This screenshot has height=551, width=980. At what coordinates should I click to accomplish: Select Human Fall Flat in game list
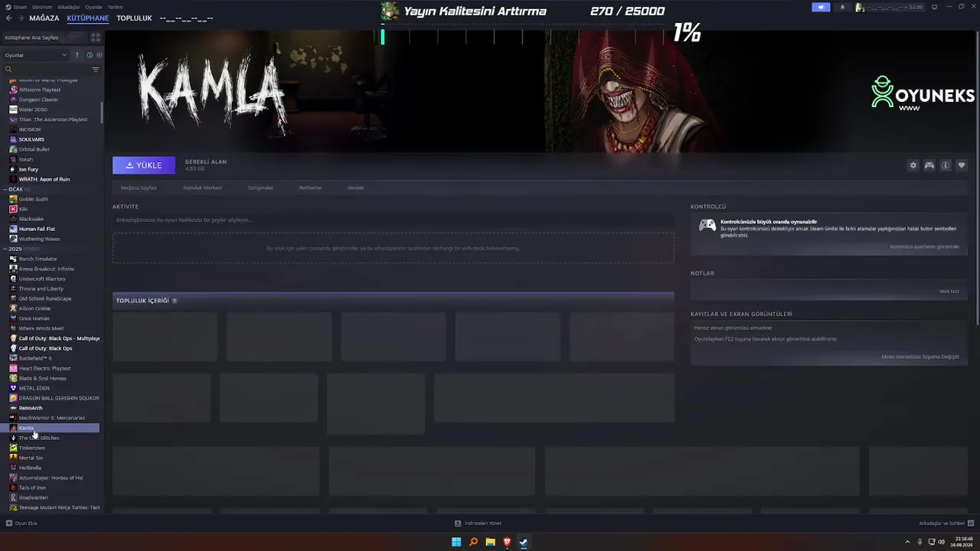click(37, 229)
